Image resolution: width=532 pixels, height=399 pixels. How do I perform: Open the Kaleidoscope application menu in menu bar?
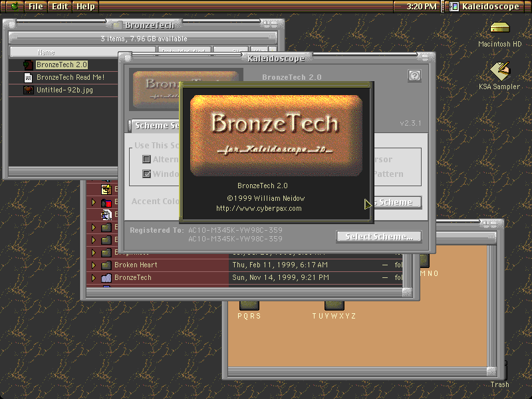[484, 6]
